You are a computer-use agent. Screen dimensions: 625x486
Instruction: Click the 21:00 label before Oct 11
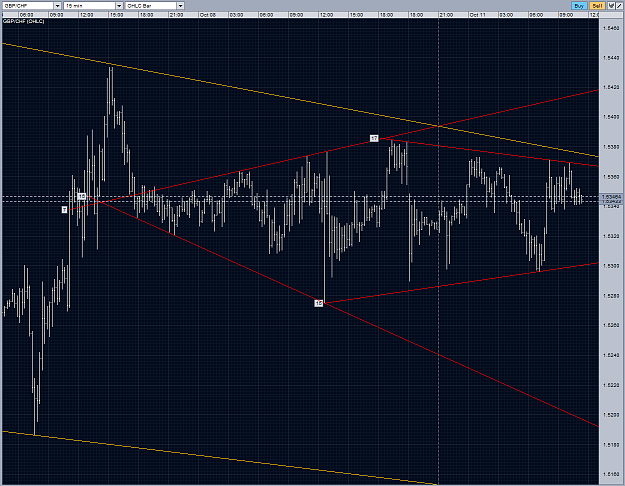click(x=446, y=15)
